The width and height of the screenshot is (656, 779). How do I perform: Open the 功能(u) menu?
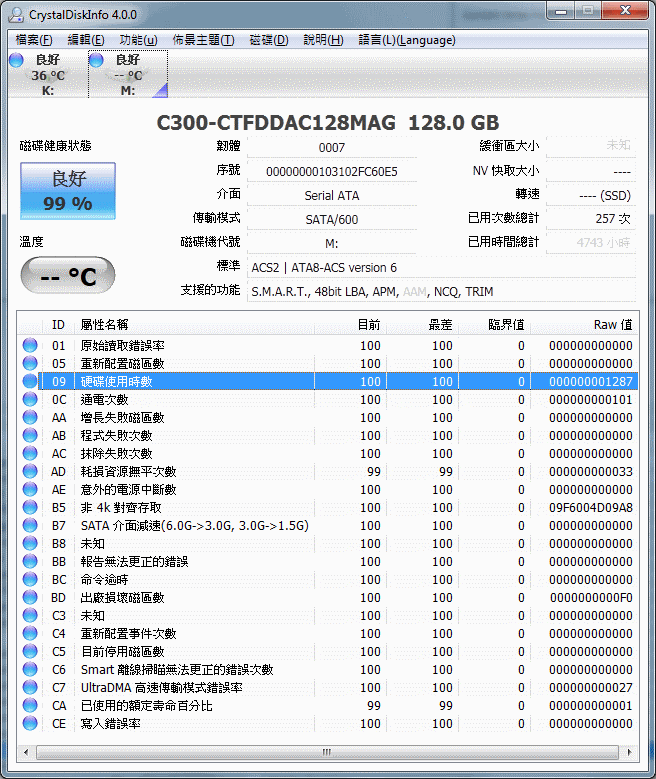[x=138, y=40]
